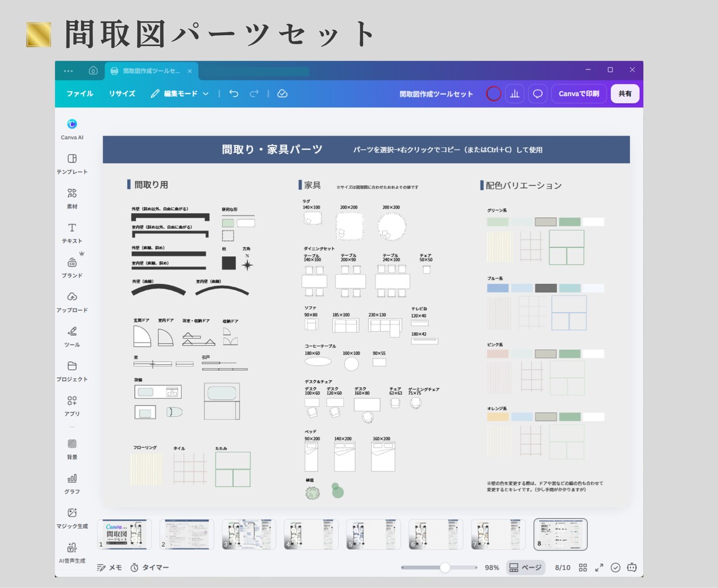
Task: Click the 配色バリエーション heading
Action: pos(524,185)
